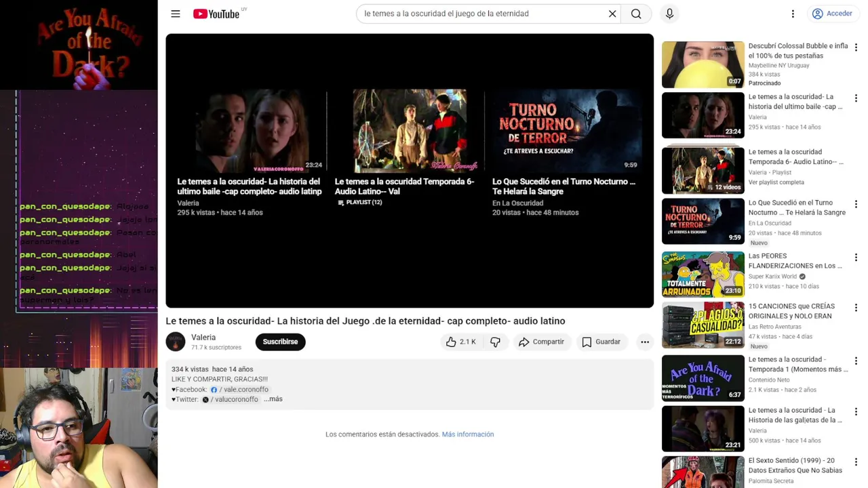Viewport: 868px width, 488px height.
Task: Open sidebar 'Are You Afraid of the Dark' thumbnail
Action: (703, 378)
